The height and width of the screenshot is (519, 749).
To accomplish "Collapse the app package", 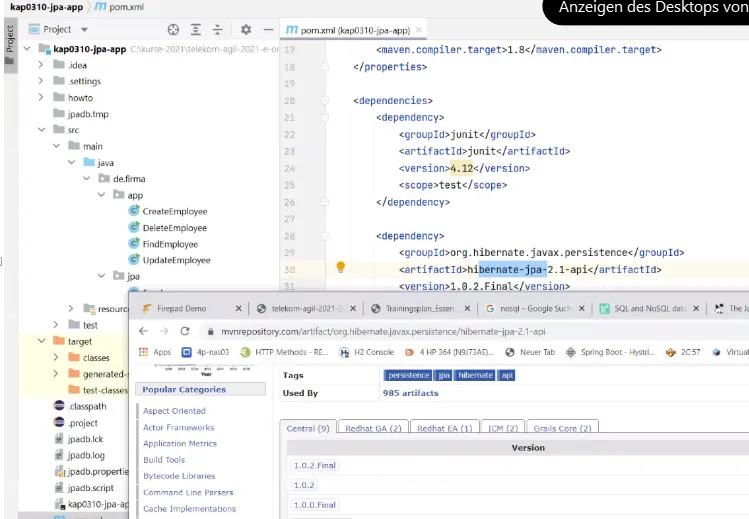I will click(101, 195).
